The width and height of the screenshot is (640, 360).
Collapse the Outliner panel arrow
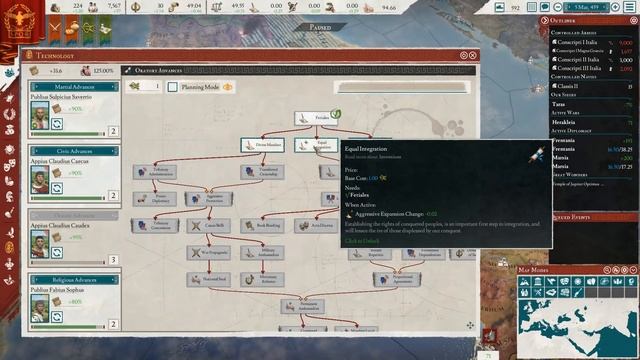pos(544,20)
